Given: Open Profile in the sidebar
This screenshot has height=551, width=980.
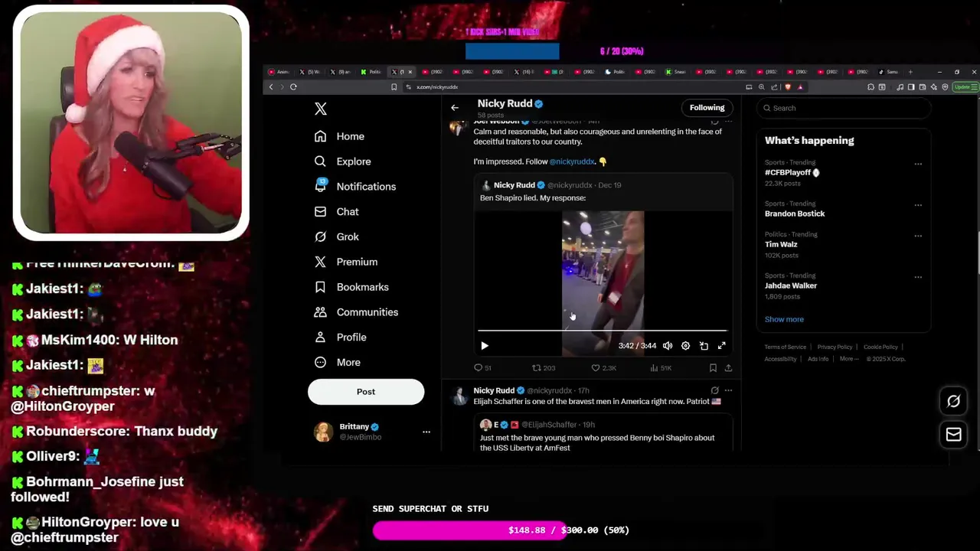Looking at the screenshot, I should click(340, 337).
